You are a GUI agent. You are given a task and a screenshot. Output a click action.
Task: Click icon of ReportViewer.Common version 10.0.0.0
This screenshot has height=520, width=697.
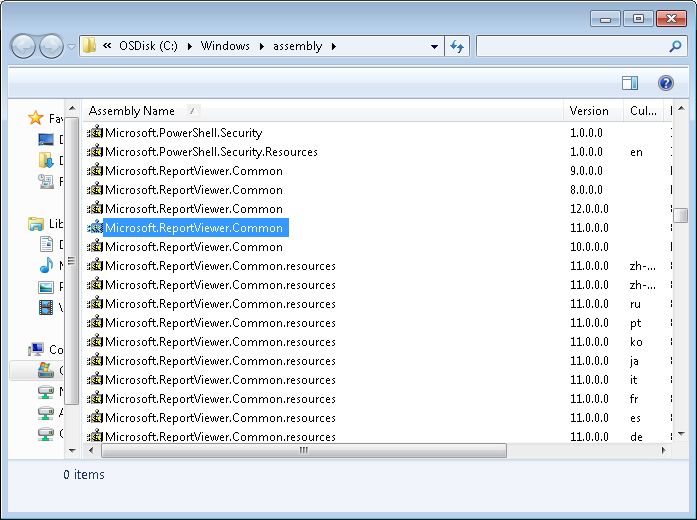(x=95, y=246)
